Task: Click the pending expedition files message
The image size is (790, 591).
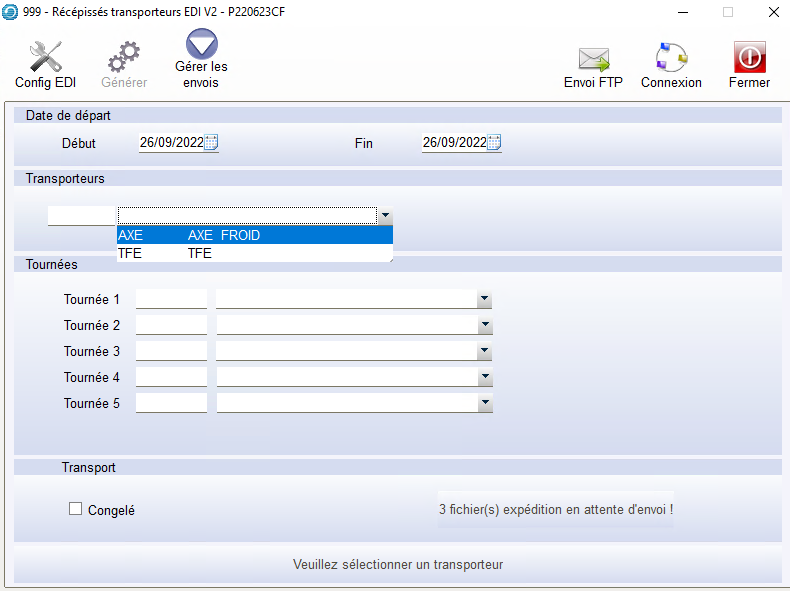Action: point(556,509)
